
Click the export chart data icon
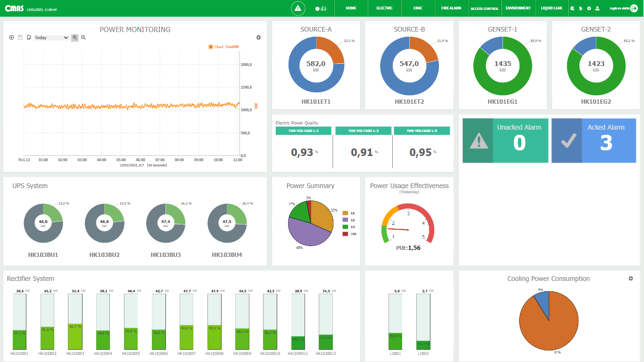tap(29, 38)
